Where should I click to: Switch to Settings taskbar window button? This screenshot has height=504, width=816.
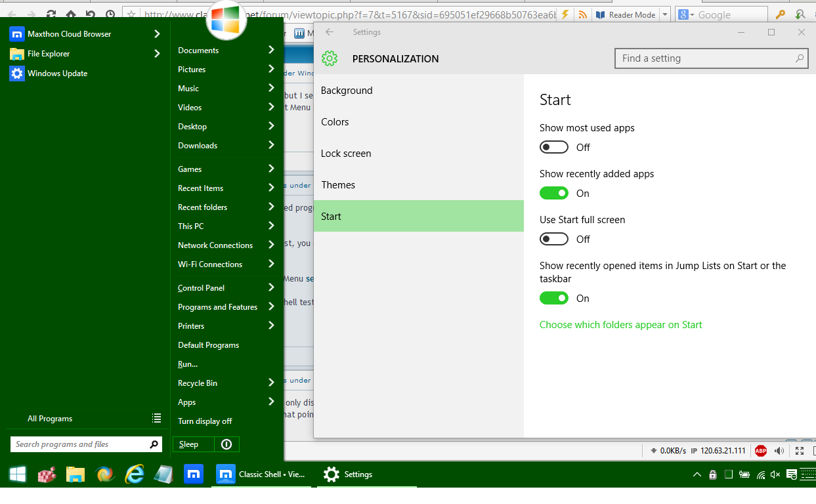pyautogui.click(x=366, y=474)
